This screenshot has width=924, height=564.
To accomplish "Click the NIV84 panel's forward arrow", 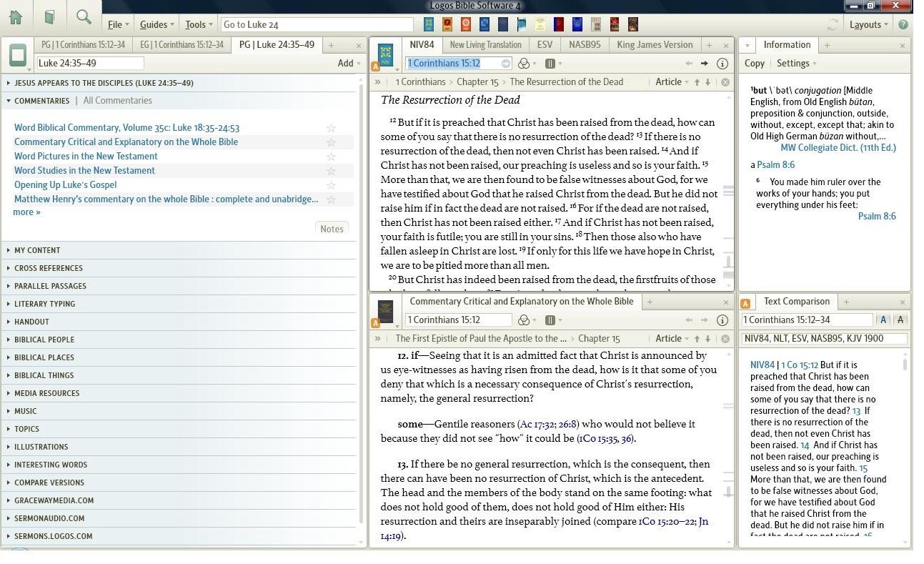I will (x=705, y=63).
